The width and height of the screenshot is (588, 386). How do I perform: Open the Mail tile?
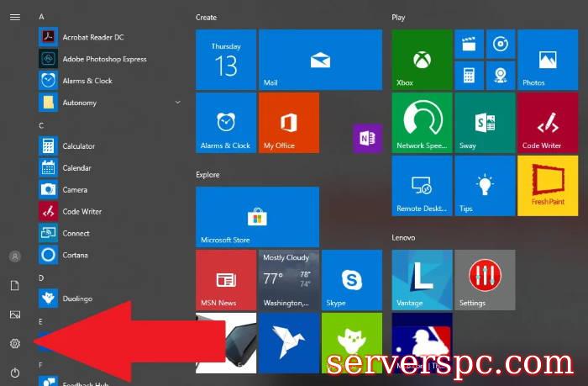(320, 60)
